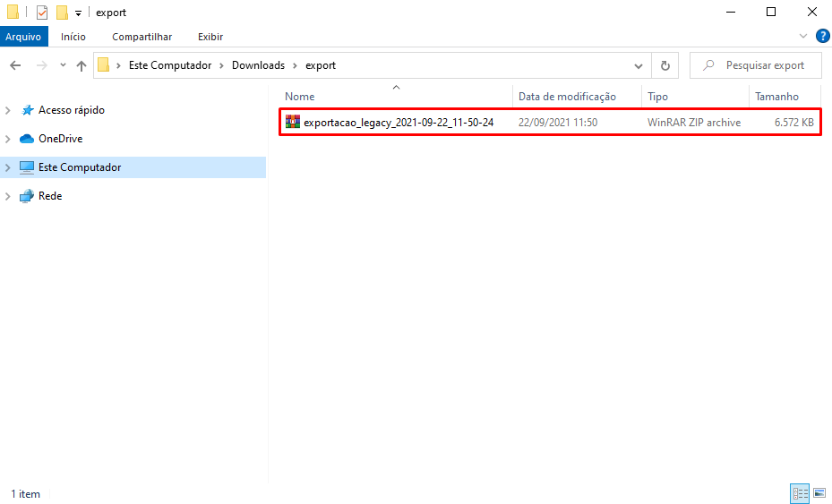
Task: Click the 6.572 KB size cell
Action: (x=793, y=122)
